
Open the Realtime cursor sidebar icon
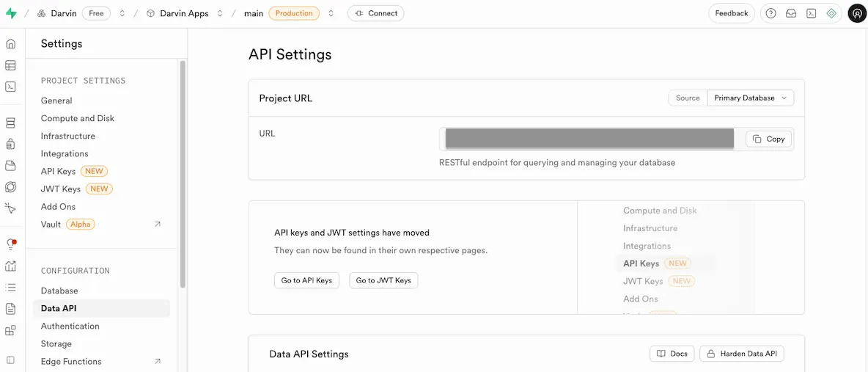[10, 208]
